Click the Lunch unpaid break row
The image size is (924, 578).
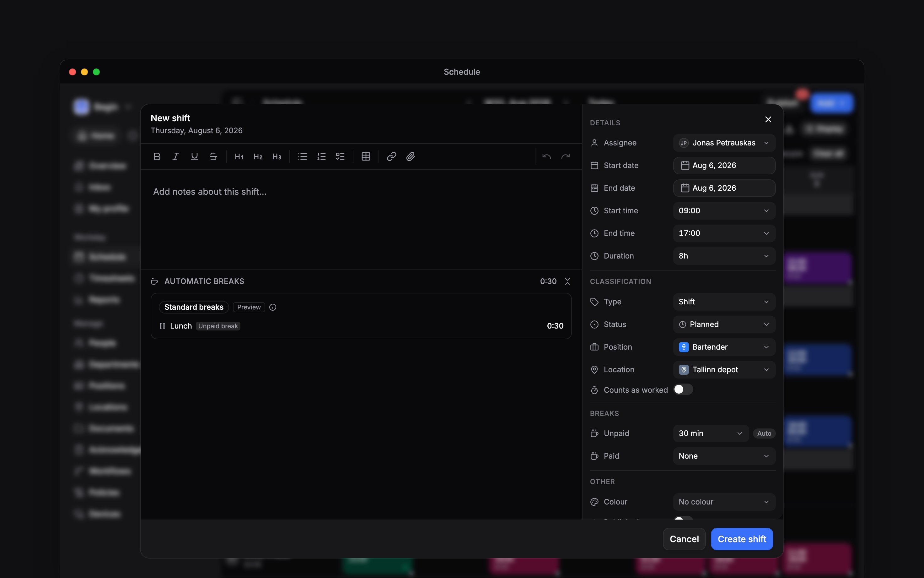coord(361,326)
